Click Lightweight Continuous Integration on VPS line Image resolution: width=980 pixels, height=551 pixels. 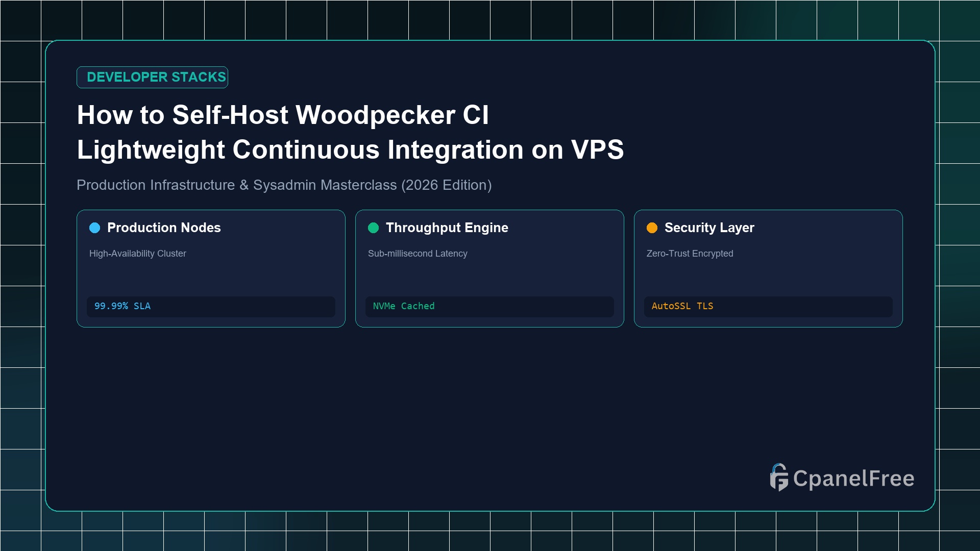[351, 149]
